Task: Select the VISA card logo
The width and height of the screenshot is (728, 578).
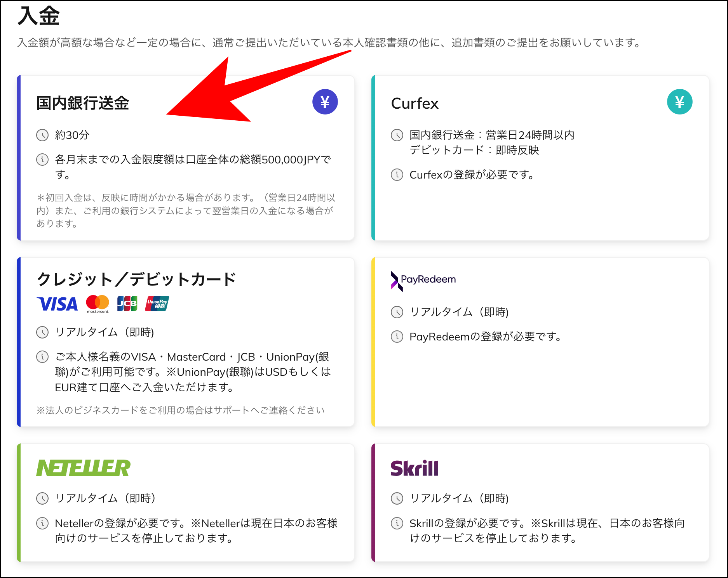Action: tap(57, 304)
